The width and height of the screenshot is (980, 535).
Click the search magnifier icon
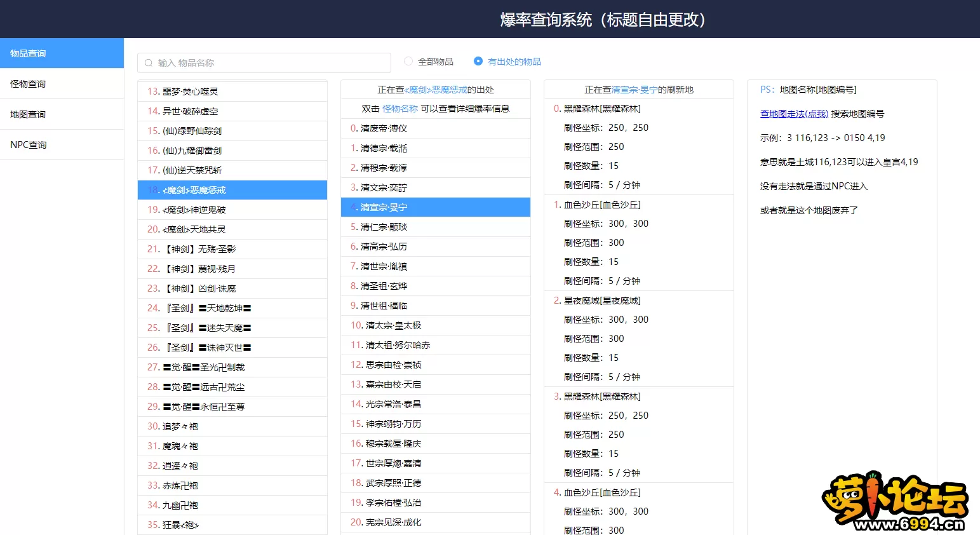click(149, 63)
